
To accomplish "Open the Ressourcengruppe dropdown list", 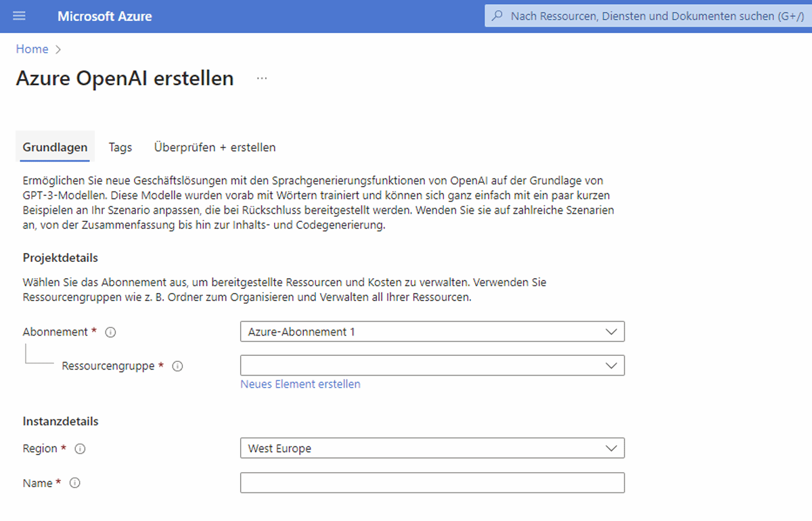I will coord(432,366).
